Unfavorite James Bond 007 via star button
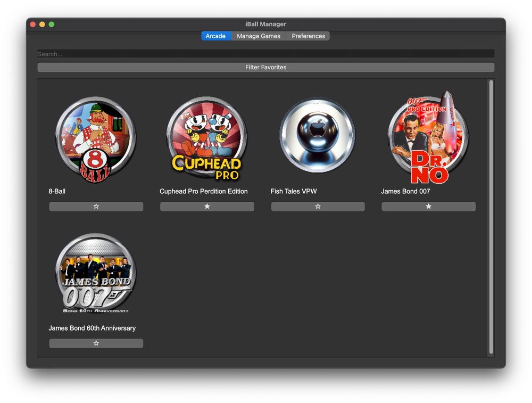This screenshot has width=532, height=403. [x=428, y=207]
